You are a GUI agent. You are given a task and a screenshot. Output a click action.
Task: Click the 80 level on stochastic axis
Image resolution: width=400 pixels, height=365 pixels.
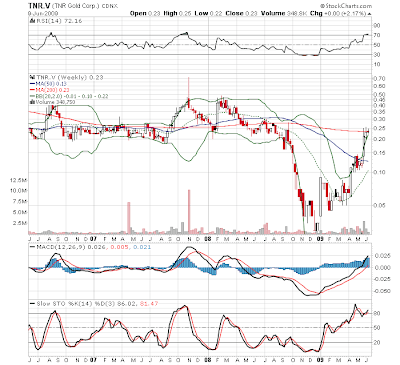coord(377,314)
